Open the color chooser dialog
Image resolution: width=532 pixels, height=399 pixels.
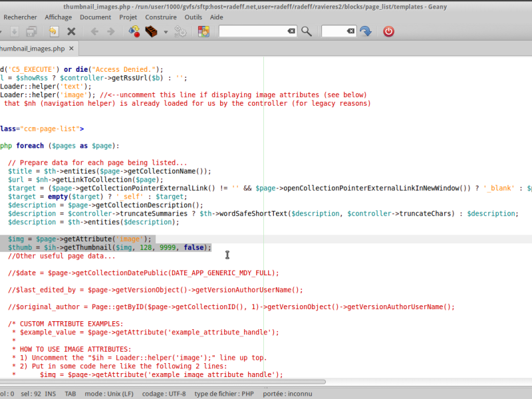(x=203, y=31)
